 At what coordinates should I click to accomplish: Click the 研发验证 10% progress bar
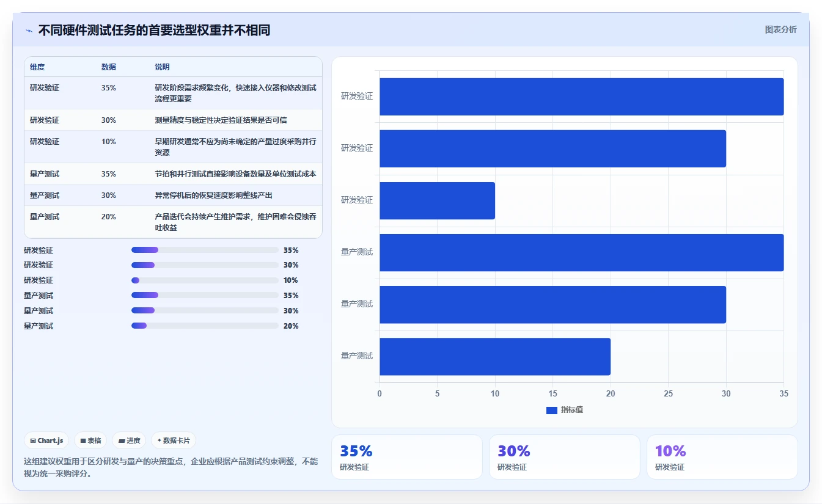coord(205,280)
